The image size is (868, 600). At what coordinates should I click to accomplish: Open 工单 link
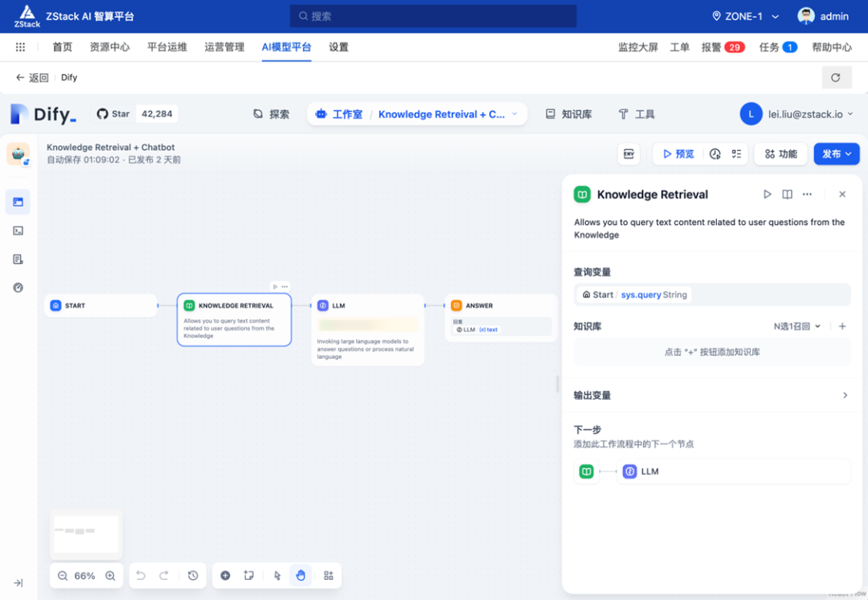pos(679,47)
